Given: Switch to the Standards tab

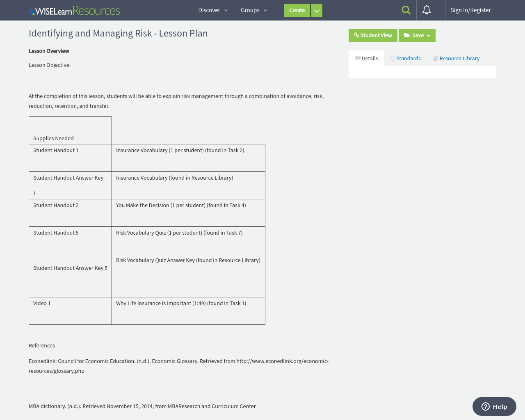Looking at the screenshot, I should click(x=409, y=58).
